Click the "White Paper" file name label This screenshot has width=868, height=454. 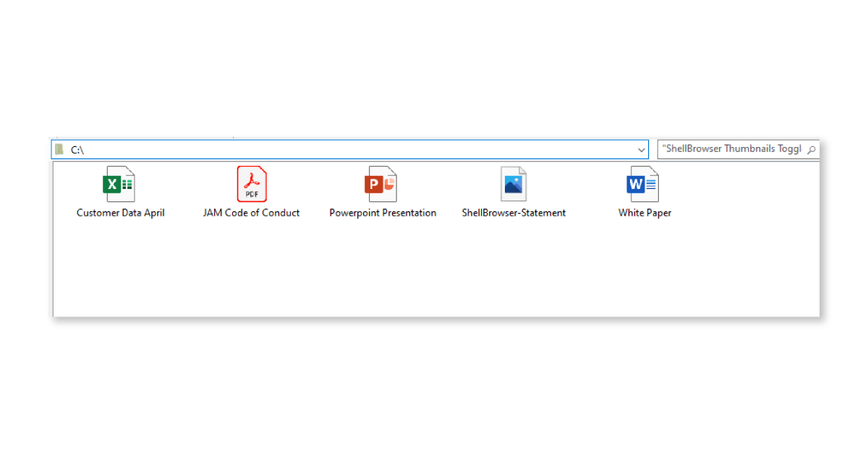644,213
